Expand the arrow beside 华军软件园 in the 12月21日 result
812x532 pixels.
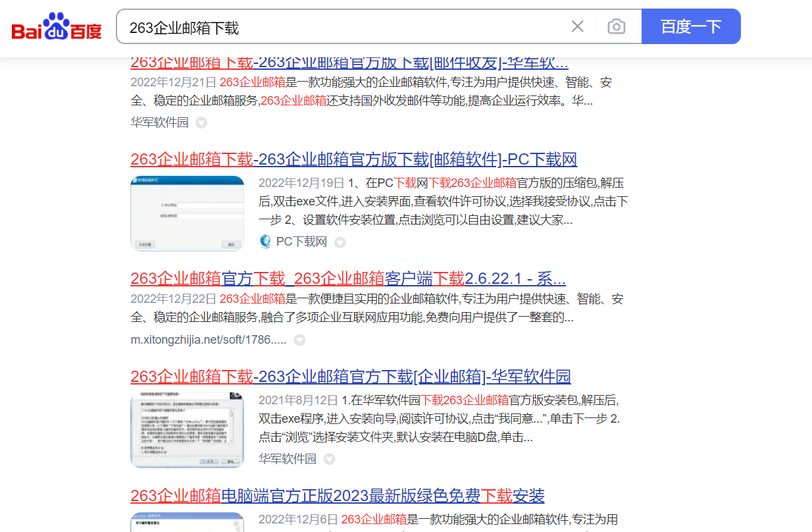[201, 122]
